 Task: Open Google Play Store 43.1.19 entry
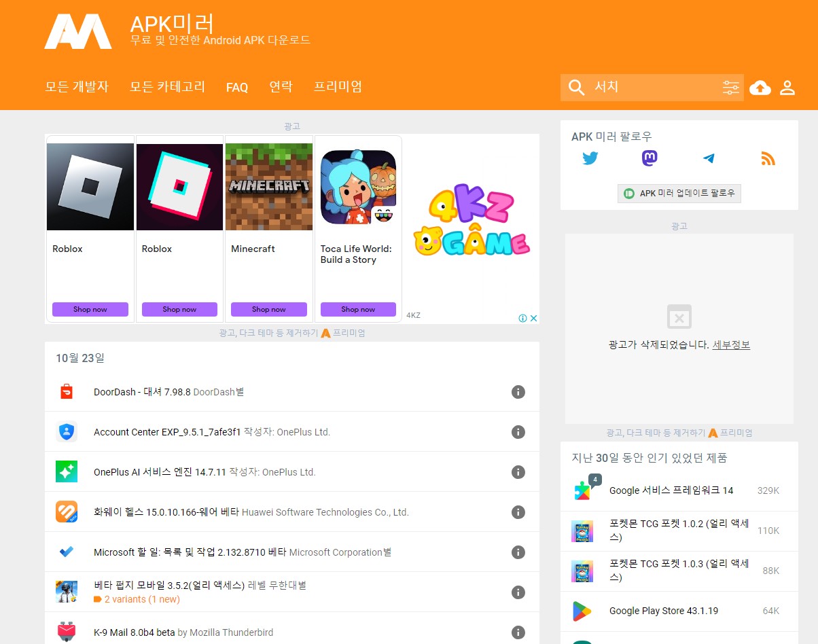(x=664, y=611)
